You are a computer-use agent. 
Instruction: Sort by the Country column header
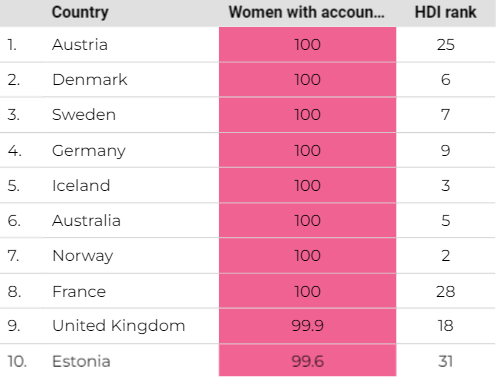click(x=80, y=12)
